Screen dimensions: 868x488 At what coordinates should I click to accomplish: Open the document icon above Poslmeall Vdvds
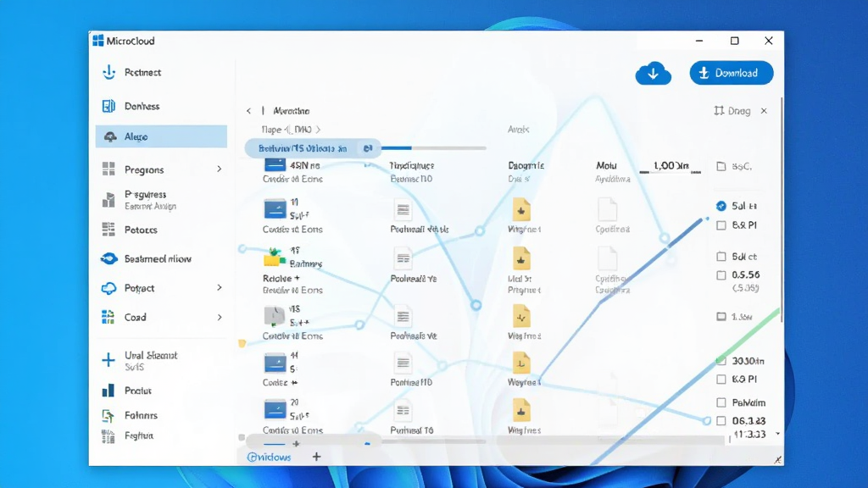click(403, 210)
